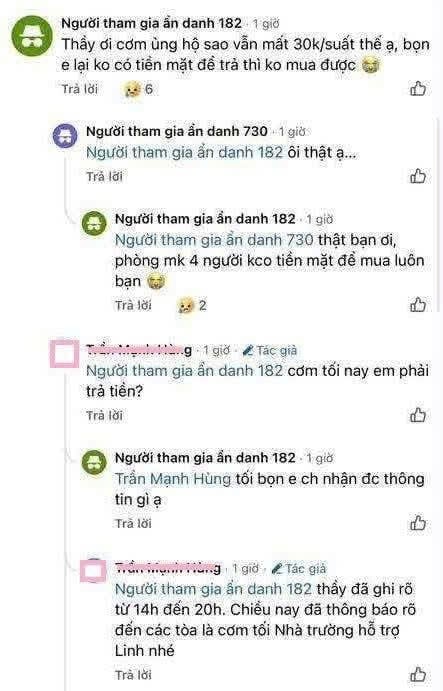This screenshot has width=443, height=691.
Task: Reply to the comment about kco tiền mặt
Action: coord(133,305)
